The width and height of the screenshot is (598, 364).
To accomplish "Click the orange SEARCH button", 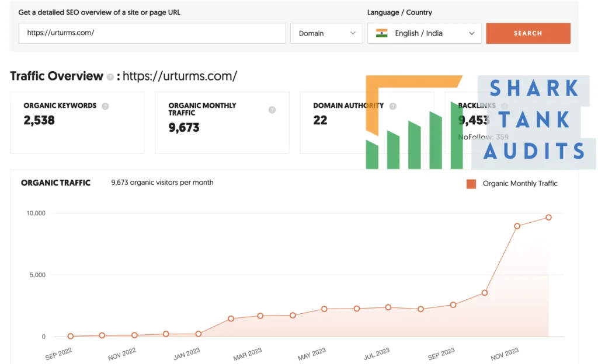I will 528,33.
